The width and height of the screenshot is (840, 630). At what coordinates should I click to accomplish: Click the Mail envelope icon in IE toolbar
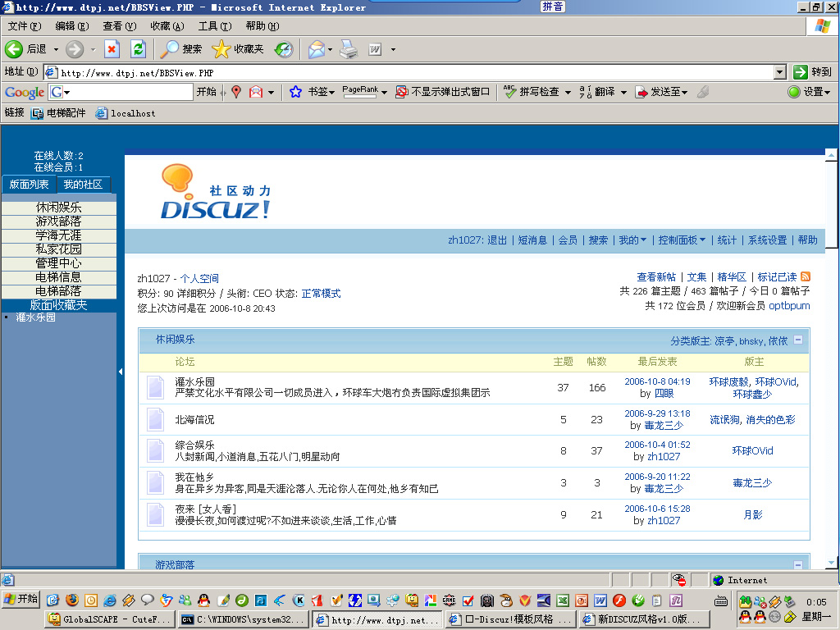316,49
